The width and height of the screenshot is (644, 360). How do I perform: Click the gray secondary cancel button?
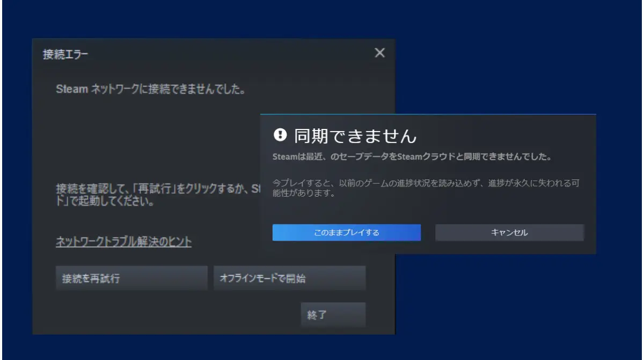[508, 233]
